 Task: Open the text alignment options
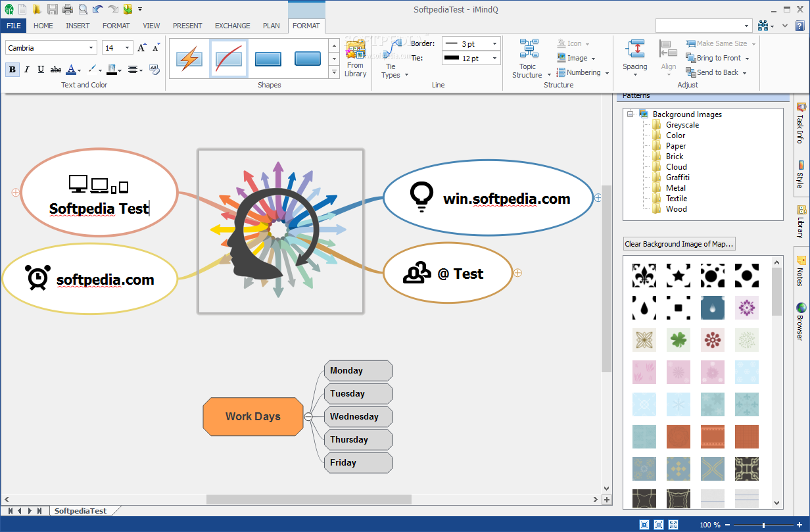click(x=133, y=69)
